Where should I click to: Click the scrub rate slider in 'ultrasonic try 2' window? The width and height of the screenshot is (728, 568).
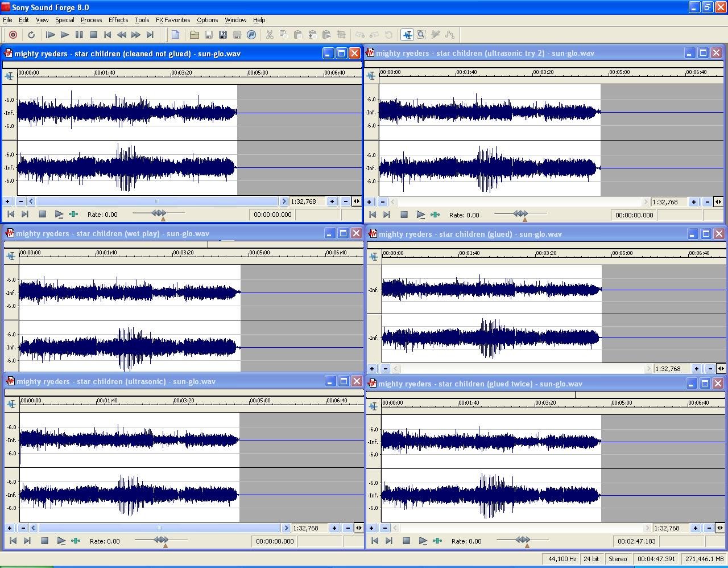tap(520, 214)
